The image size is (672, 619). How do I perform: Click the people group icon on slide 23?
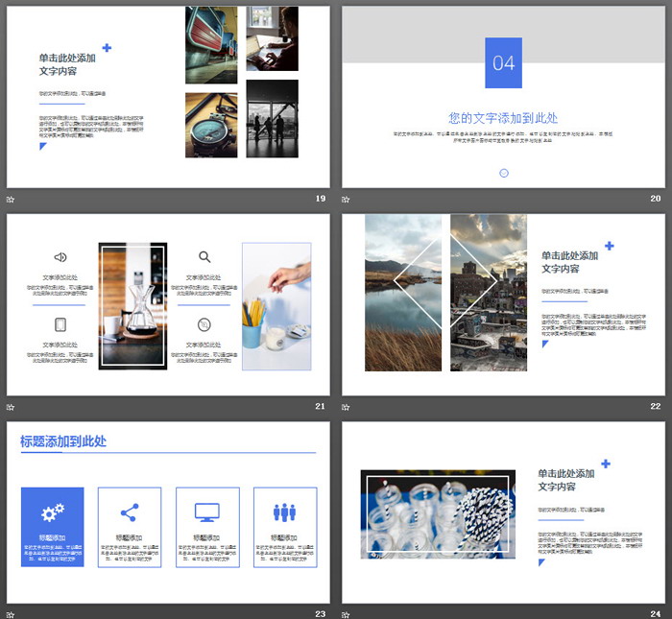(x=284, y=512)
